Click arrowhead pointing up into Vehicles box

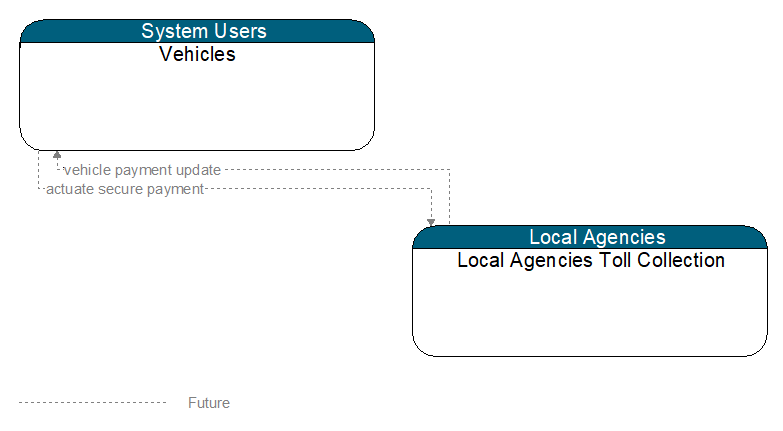pyautogui.click(x=57, y=155)
